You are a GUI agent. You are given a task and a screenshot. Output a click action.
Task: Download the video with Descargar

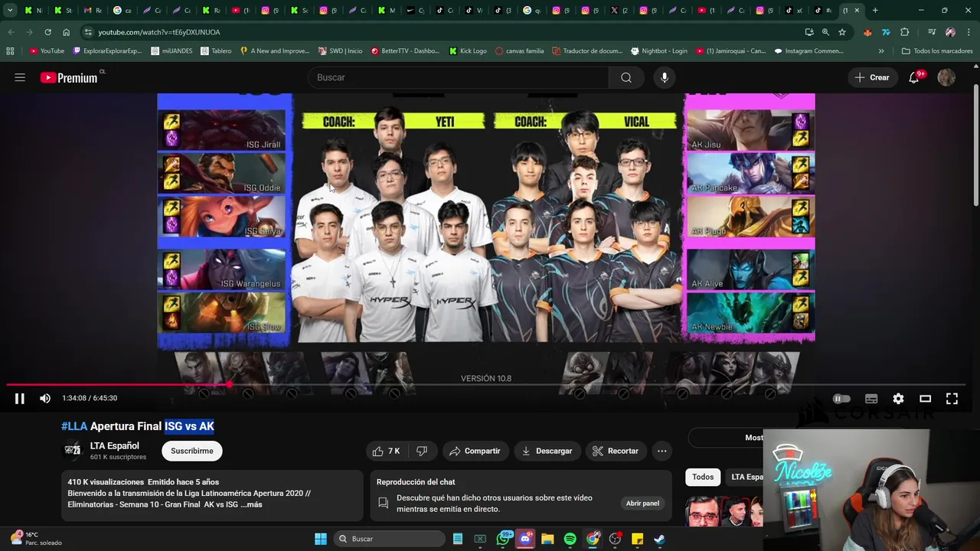click(547, 451)
